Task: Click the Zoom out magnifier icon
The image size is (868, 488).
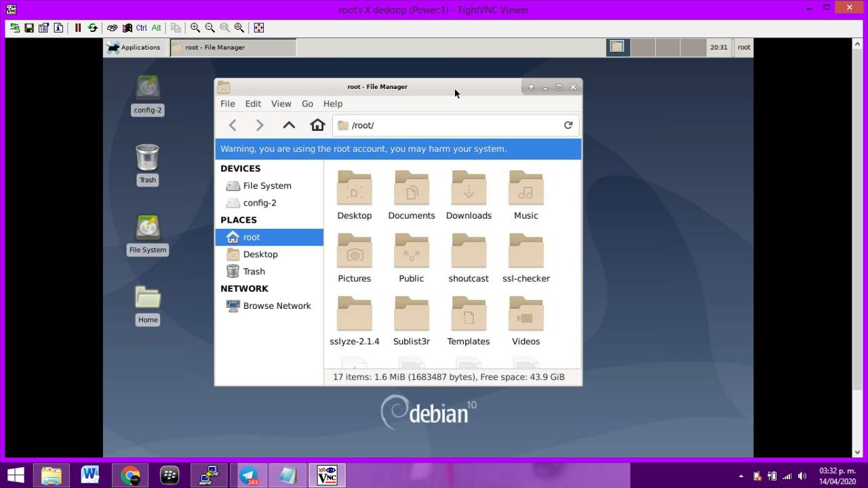Action: (x=210, y=28)
